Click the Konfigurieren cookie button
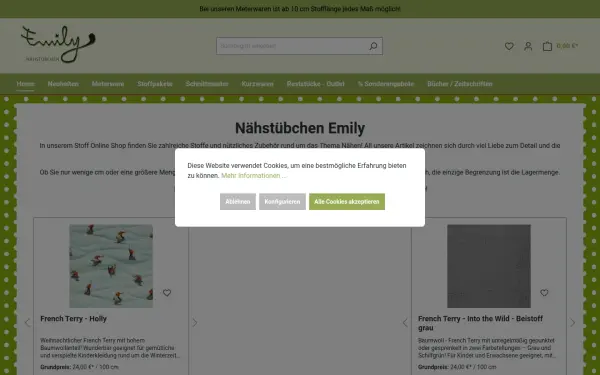600x375 pixels. click(282, 202)
